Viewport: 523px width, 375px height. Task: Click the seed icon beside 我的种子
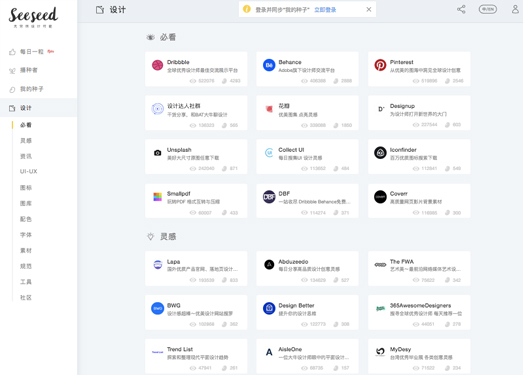(12, 89)
